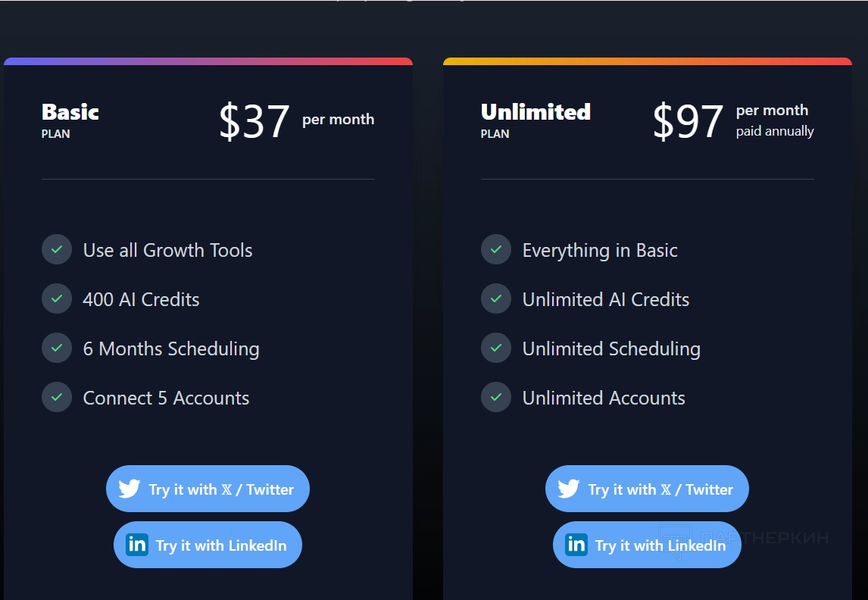Click checkmark beside Everything in Basic

pyautogui.click(x=496, y=249)
